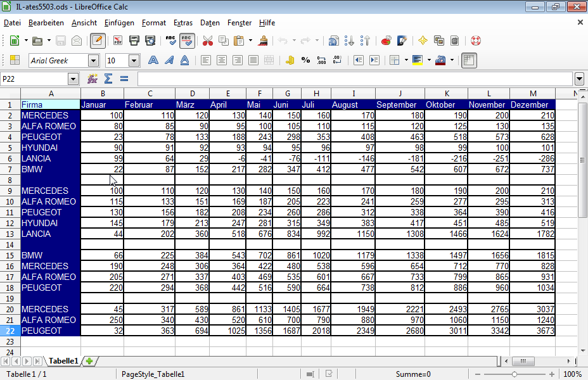Open the Gallery

point(438,41)
